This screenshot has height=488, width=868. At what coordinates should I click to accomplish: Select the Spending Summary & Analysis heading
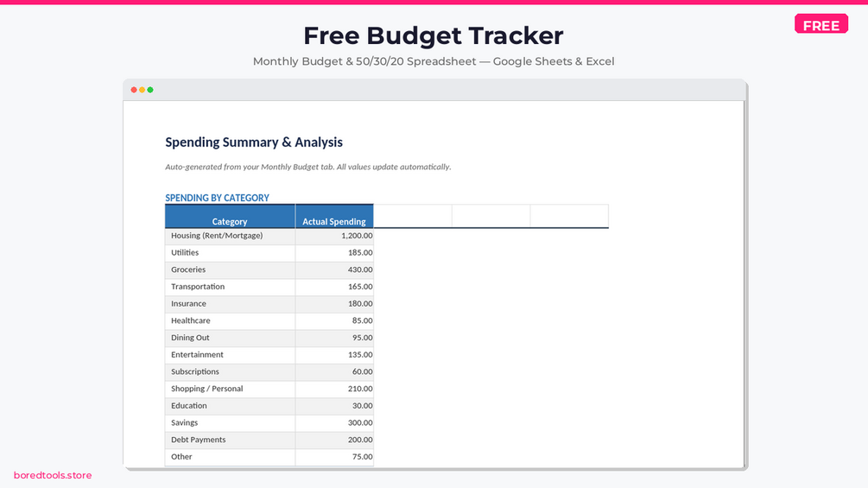tap(254, 143)
